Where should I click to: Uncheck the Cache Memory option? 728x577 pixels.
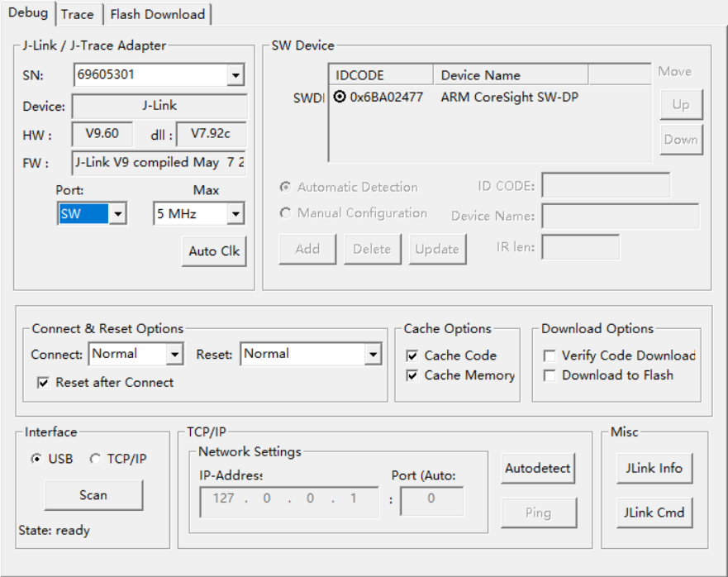pos(412,375)
